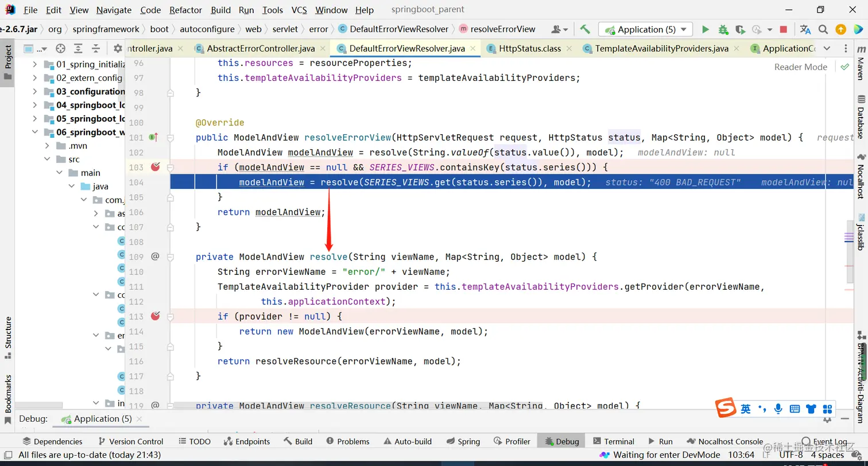Open the Nocalhost tool window
868x466 pixels.
click(861, 176)
